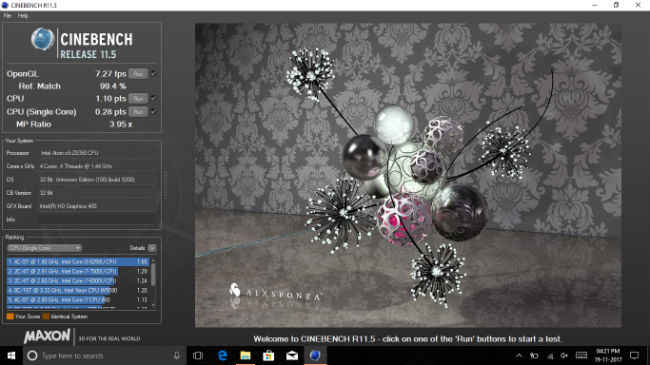Click the Cinebench taskbar icon
Viewport: 650px width, 365px height.
[315, 356]
